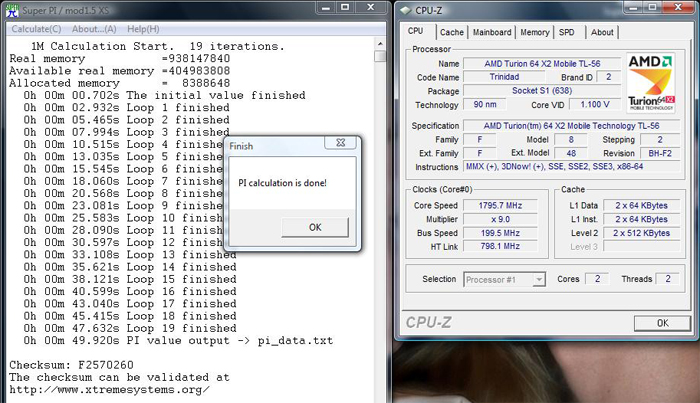
Task: Click the Super PI title bar icon
Action: [12, 10]
